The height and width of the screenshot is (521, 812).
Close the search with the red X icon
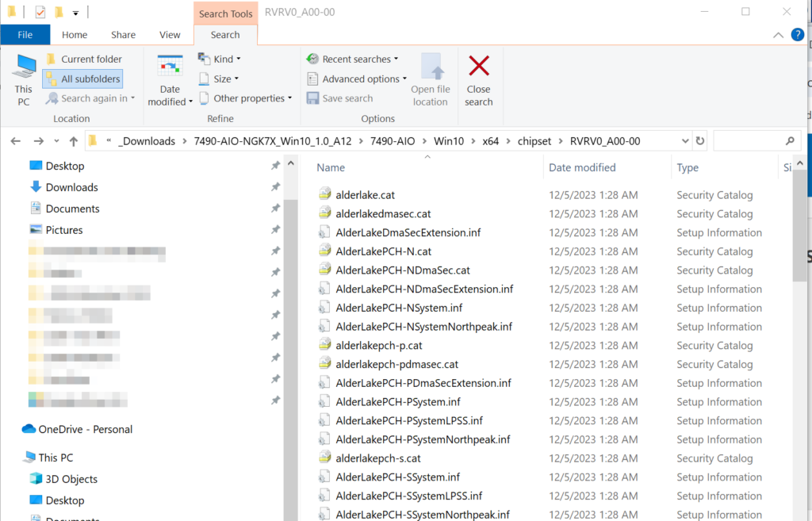pyautogui.click(x=479, y=77)
